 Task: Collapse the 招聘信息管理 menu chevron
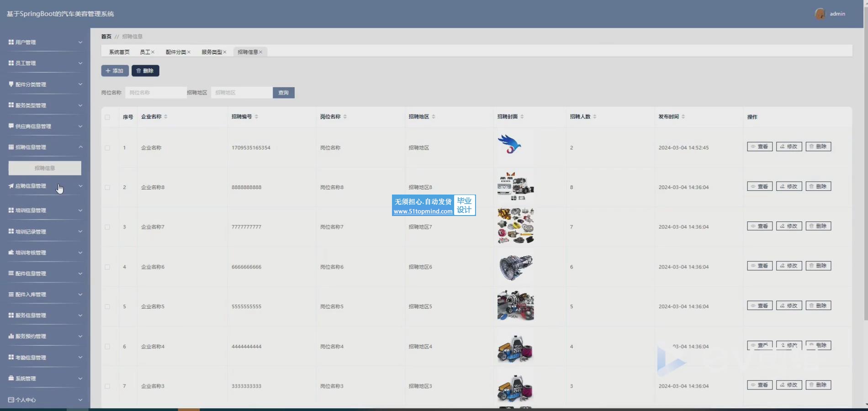point(80,147)
